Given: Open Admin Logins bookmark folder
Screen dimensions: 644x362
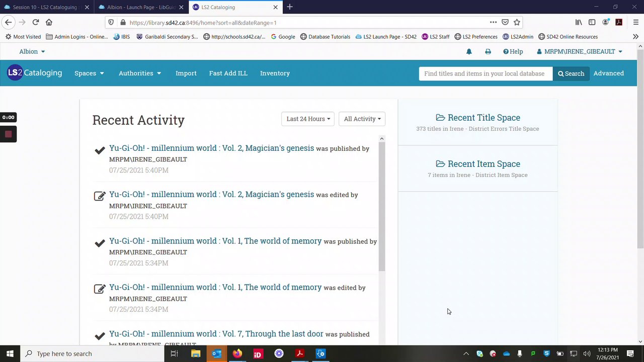Looking at the screenshot, I should [x=76, y=37].
